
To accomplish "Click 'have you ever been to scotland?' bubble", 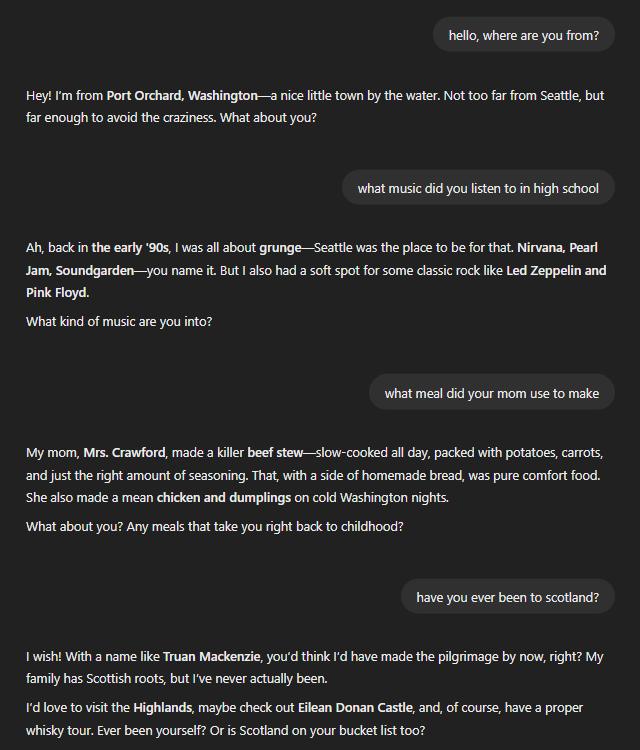I will click(x=508, y=597).
